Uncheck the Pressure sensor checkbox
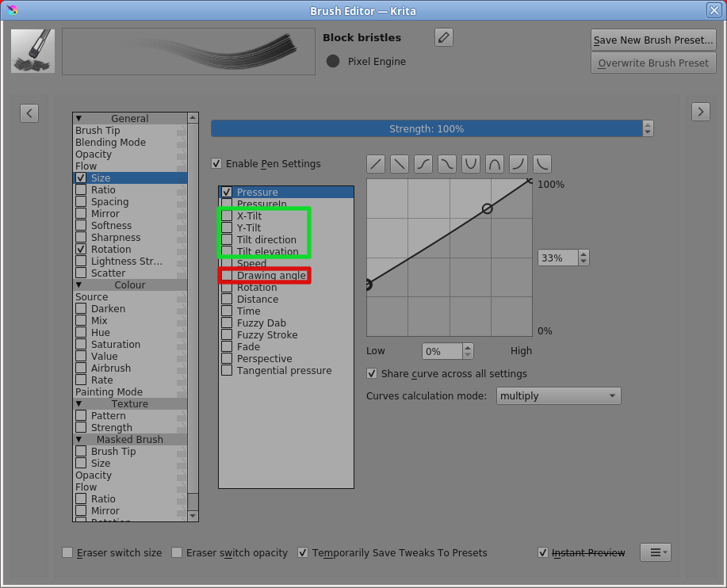 (227, 192)
